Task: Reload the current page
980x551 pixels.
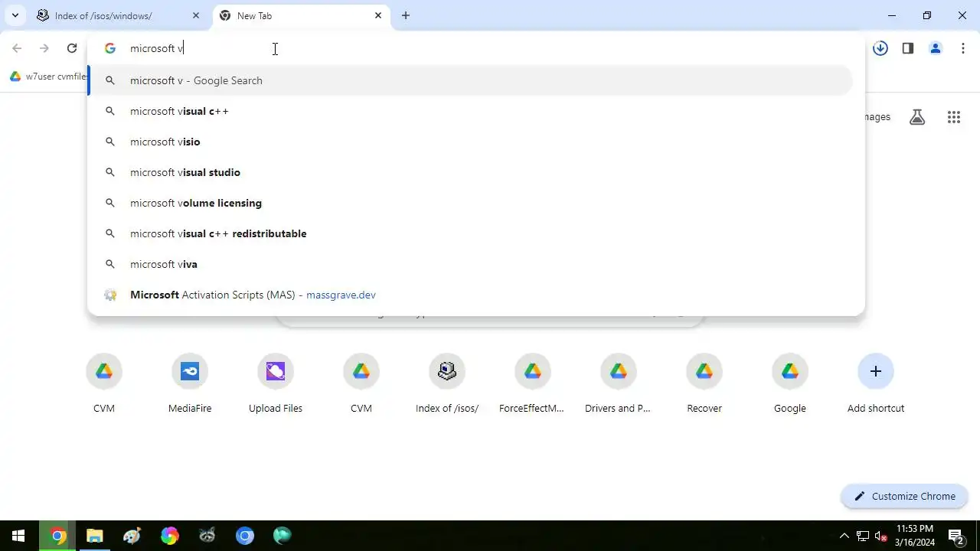Action: click(72, 48)
